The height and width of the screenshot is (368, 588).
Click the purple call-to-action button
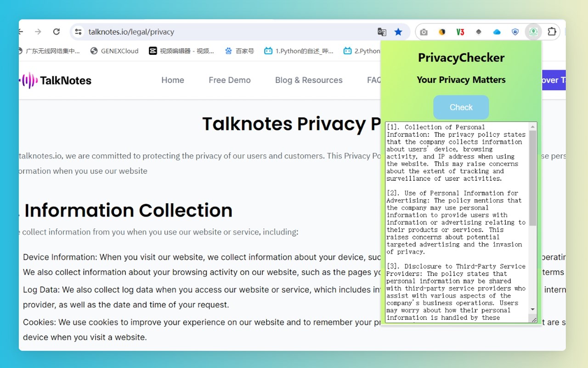[554, 80]
